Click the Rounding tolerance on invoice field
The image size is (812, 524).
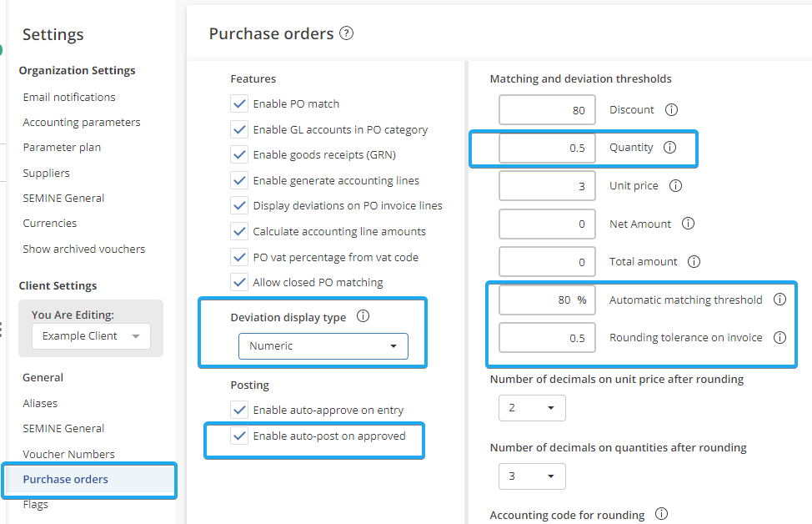tap(547, 338)
